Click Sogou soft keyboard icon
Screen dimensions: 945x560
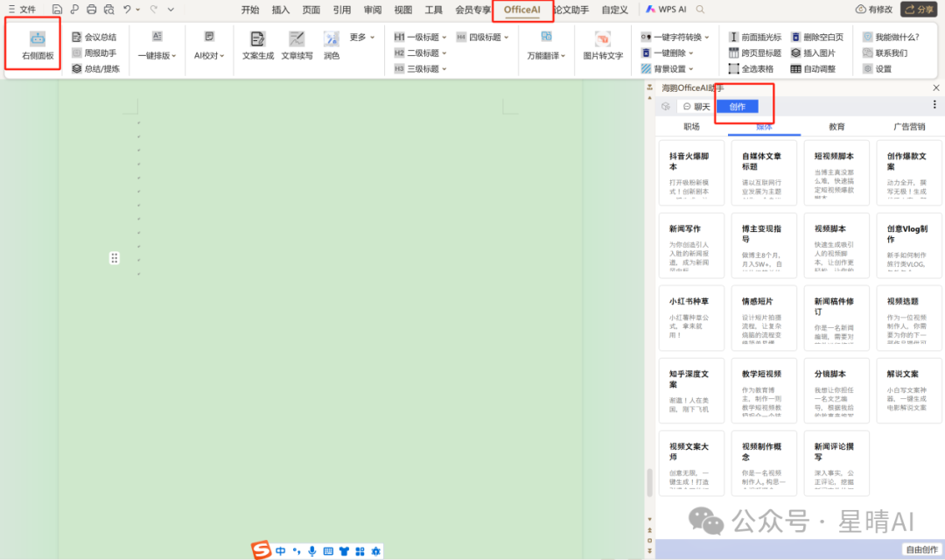click(x=328, y=551)
